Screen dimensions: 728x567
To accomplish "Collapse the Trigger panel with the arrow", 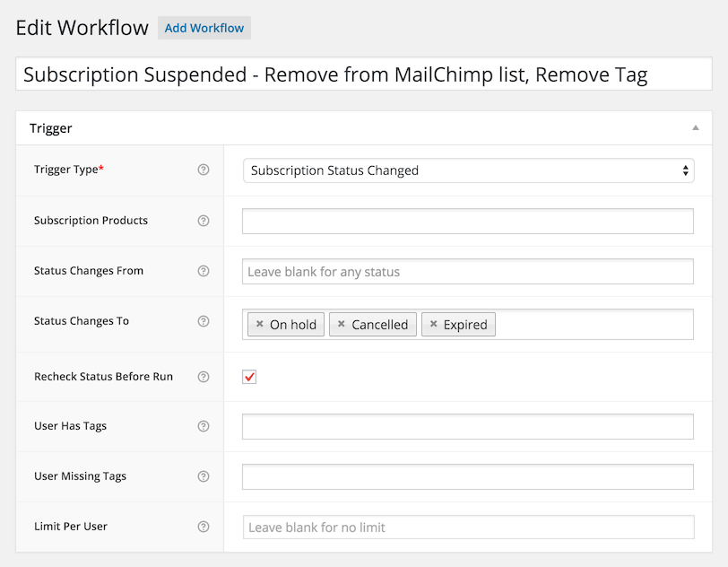I will (695, 128).
